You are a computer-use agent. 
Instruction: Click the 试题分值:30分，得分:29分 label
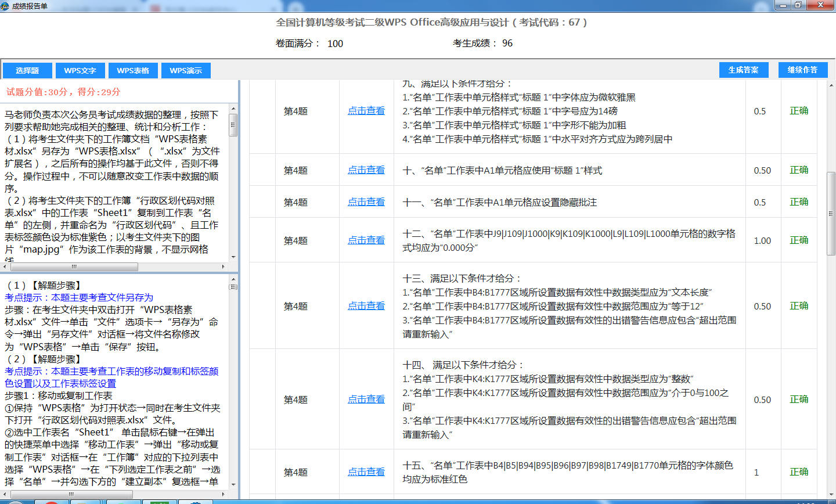pyautogui.click(x=63, y=92)
